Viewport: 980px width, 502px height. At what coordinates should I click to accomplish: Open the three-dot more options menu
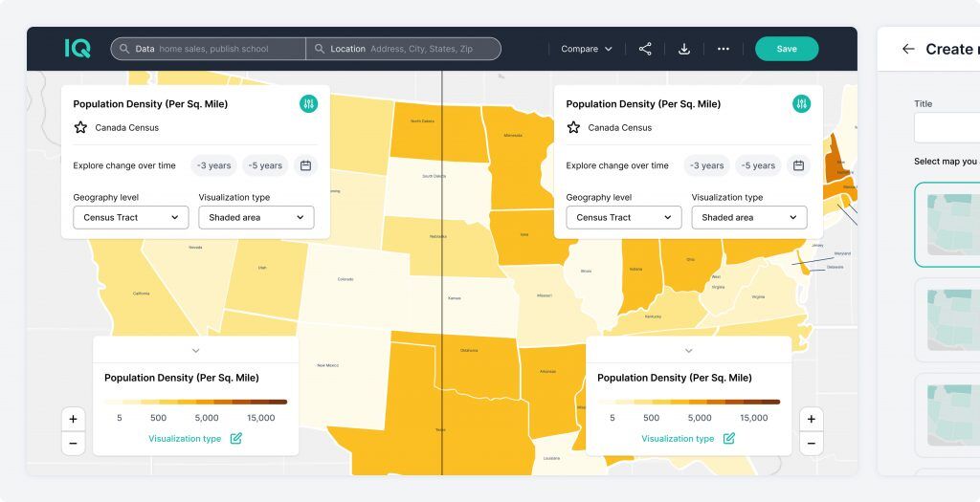pos(724,49)
